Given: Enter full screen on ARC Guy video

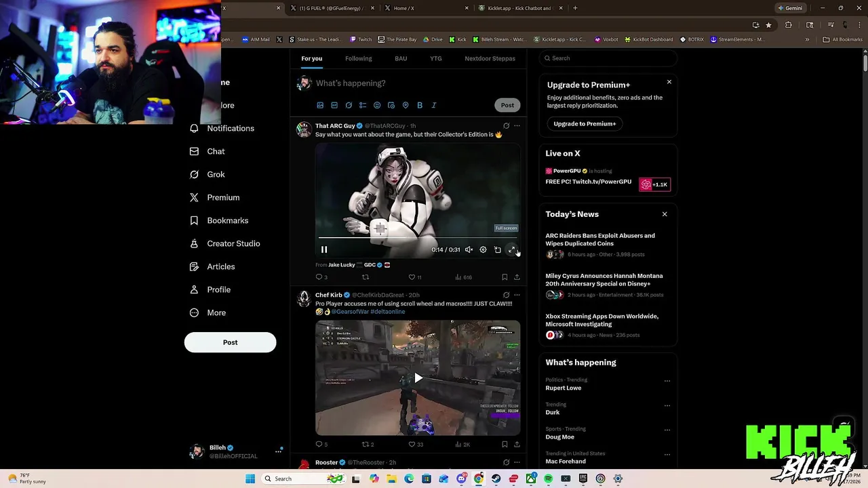Looking at the screenshot, I should click(x=512, y=249).
